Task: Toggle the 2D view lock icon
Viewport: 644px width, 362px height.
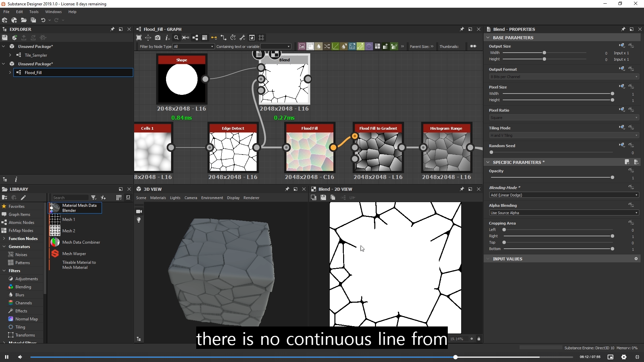Action: coord(479,339)
